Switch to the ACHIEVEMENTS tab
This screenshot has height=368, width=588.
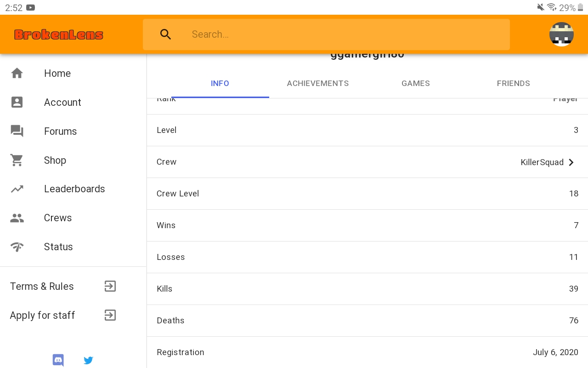pyautogui.click(x=318, y=83)
